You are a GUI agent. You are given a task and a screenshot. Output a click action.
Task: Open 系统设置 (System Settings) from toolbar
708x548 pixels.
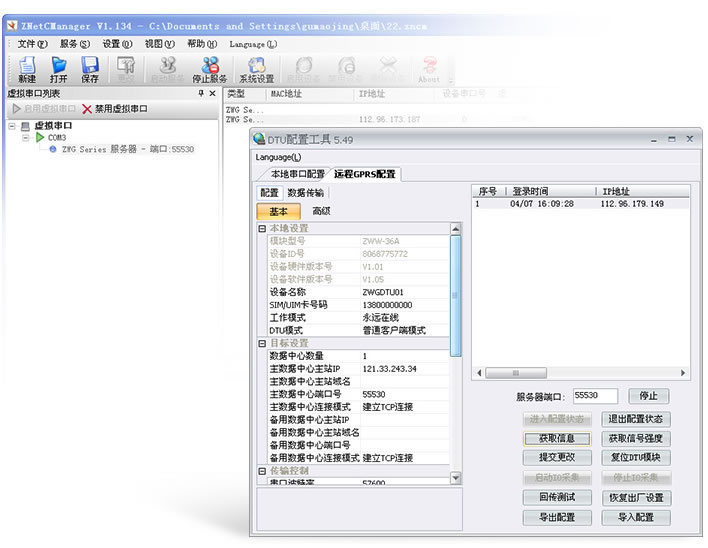(256, 66)
